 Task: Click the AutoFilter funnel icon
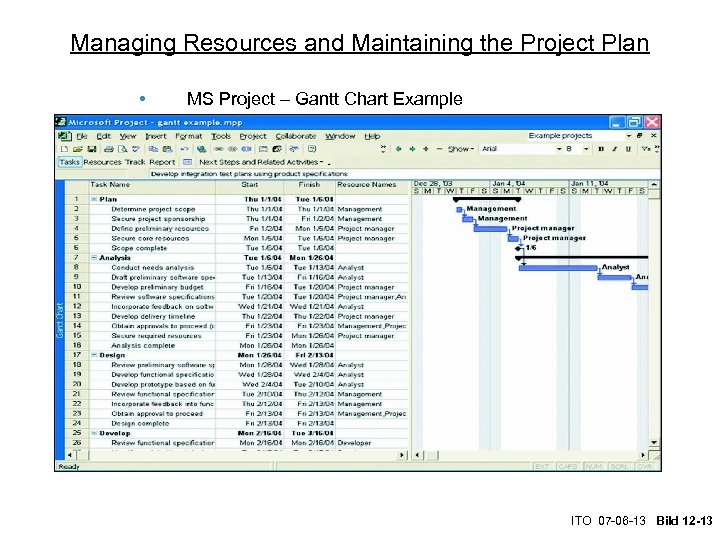[646, 149]
